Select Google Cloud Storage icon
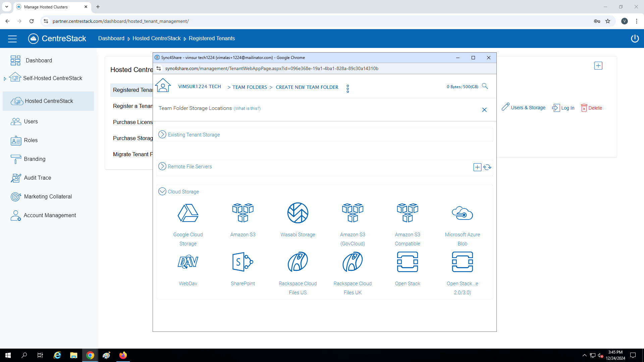 (x=188, y=213)
